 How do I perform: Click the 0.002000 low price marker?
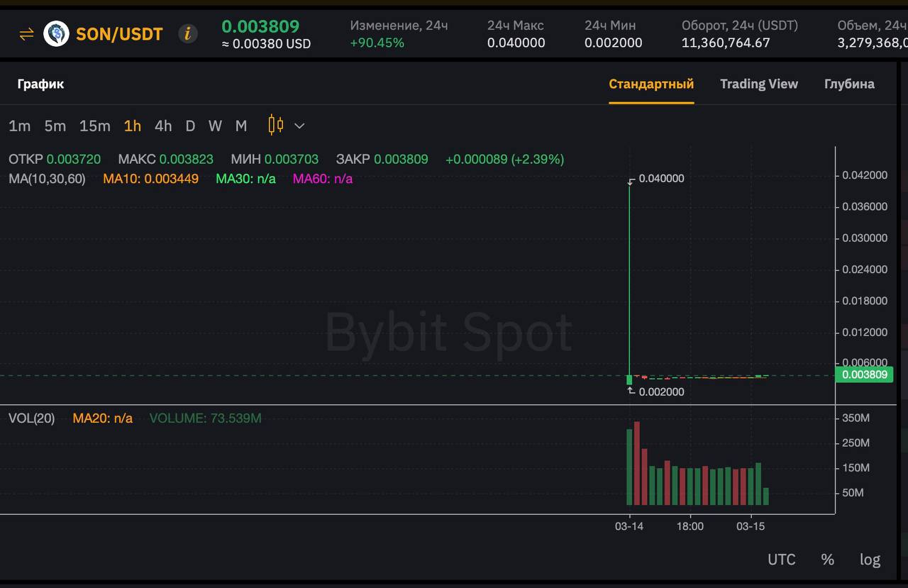[x=661, y=392]
